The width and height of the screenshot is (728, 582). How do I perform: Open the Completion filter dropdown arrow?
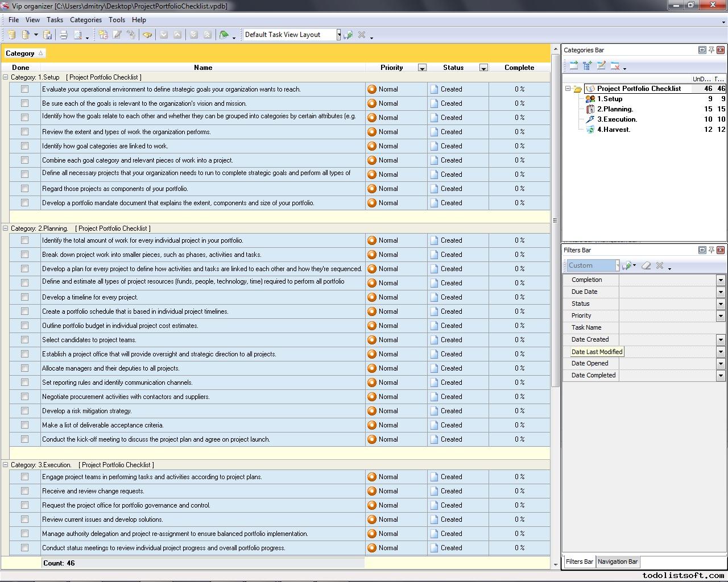tap(720, 280)
